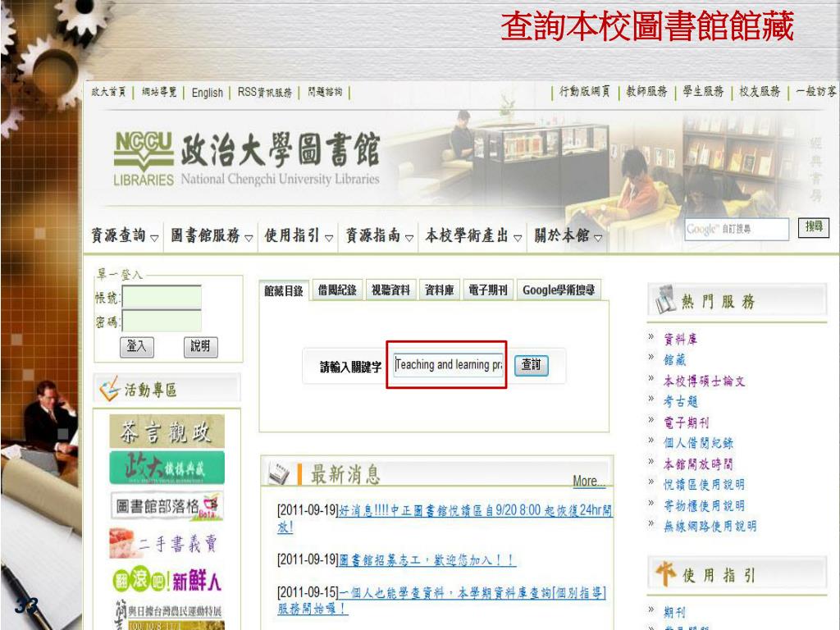840x630 pixels.
Task: Open the 教師服務 link
Action: 646,92
